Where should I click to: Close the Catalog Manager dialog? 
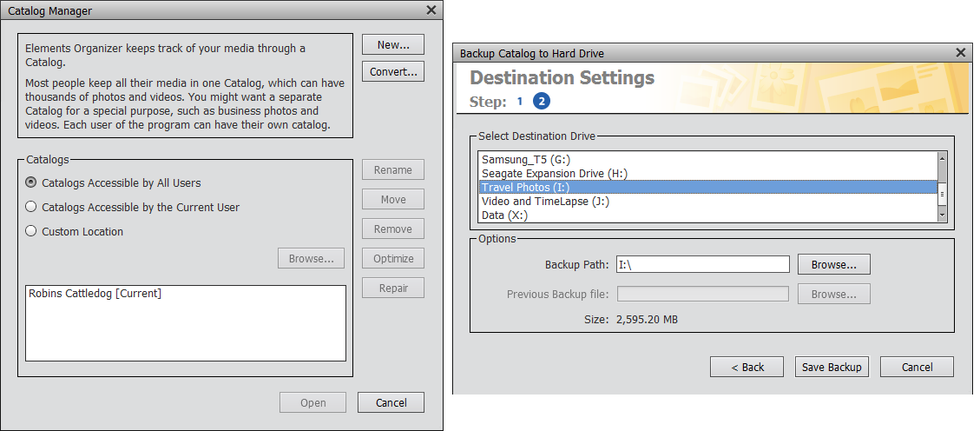pos(431,10)
